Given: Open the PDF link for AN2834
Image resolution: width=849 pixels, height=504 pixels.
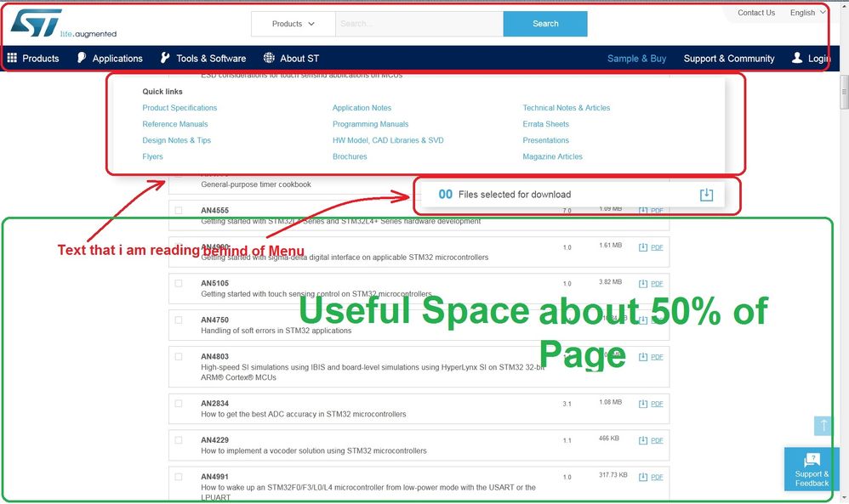Looking at the screenshot, I should (x=657, y=404).
